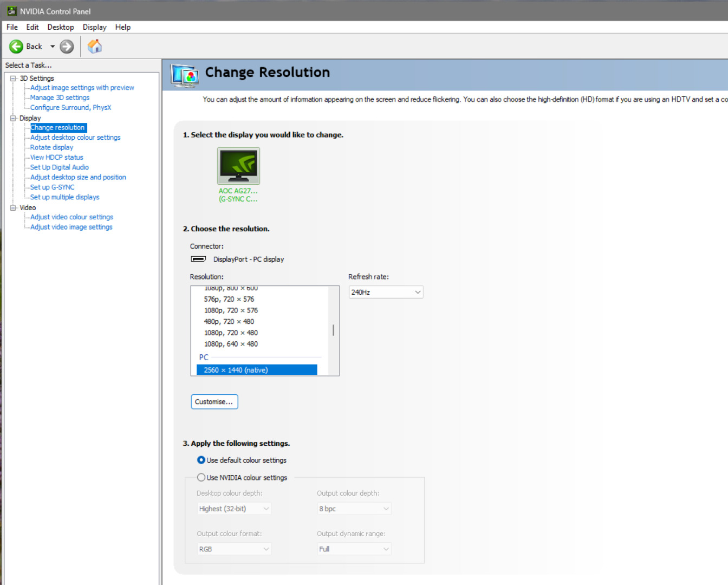This screenshot has width=728, height=585.
Task: Open the Help menu
Action: click(123, 27)
